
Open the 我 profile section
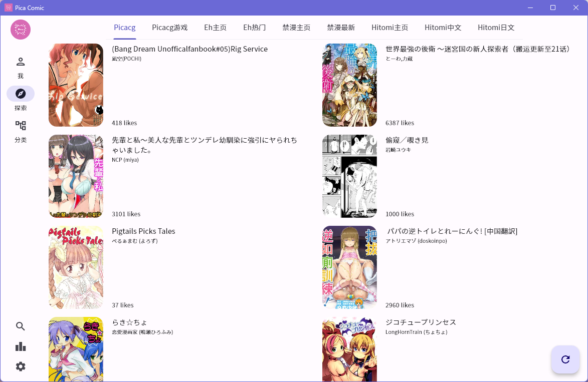pyautogui.click(x=21, y=68)
